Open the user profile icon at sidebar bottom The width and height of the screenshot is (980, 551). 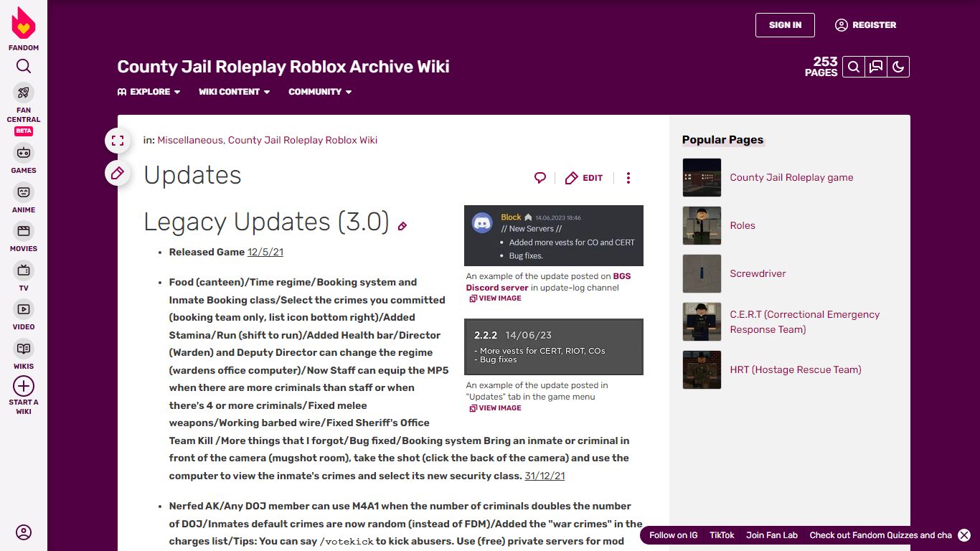[x=24, y=532]
